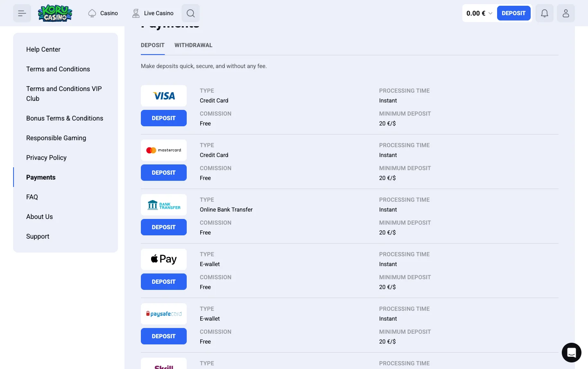Switch to the Withdrawal tab
The width and height of the screenshot is (588, 369).
[x=193, y=45]
